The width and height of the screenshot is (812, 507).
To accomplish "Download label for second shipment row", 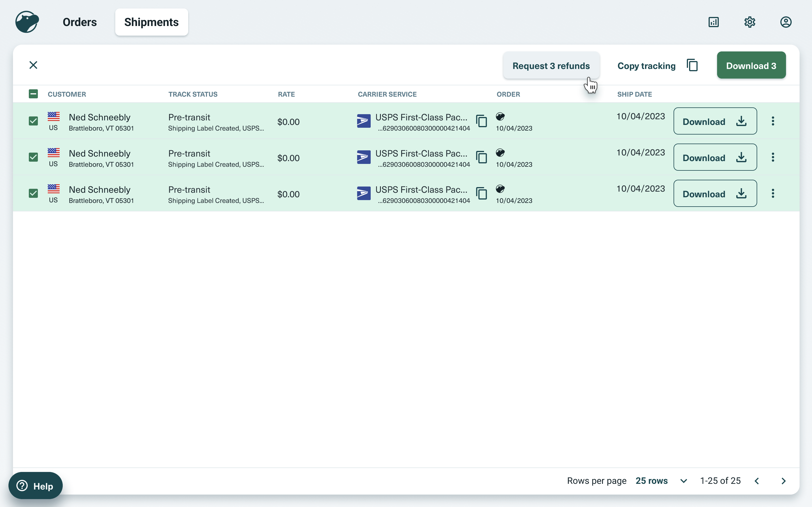I will pos(715,157).
